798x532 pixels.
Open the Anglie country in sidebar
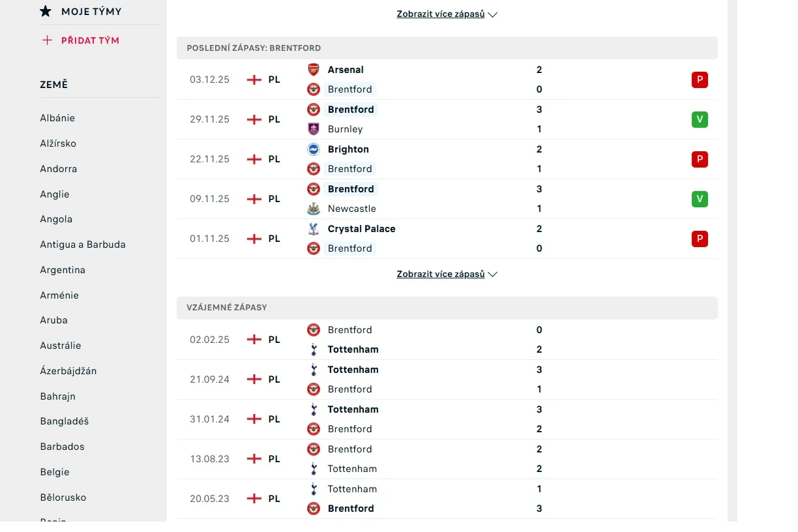tap(55, 194)
